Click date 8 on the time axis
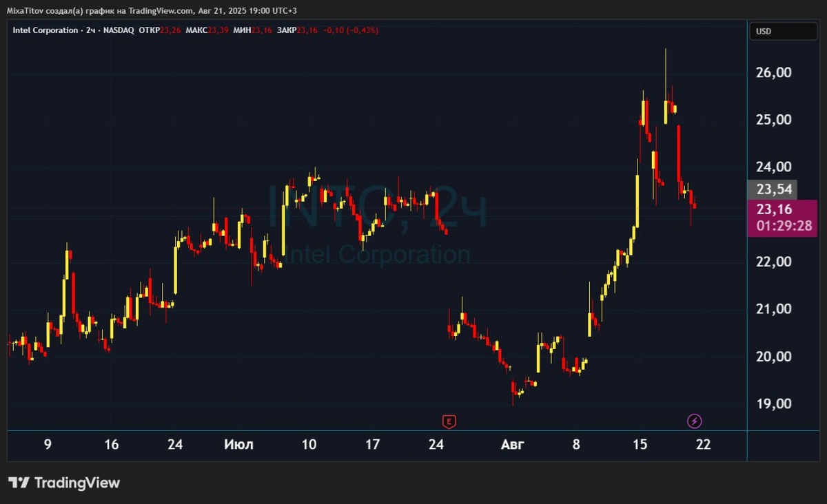This screenshot has height=504, width=827. point(576,445)
